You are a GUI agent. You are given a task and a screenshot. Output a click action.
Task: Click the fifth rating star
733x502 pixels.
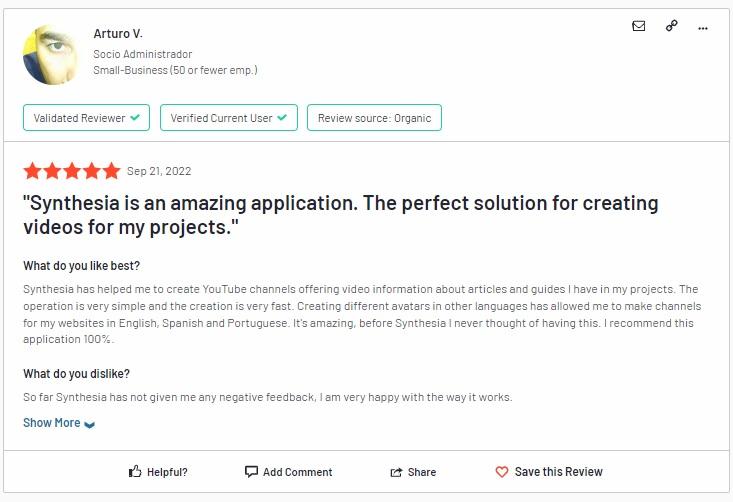[112, 171]
